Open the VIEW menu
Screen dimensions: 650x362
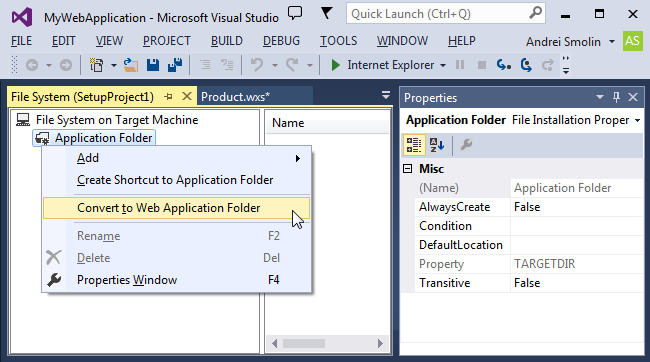109,41
